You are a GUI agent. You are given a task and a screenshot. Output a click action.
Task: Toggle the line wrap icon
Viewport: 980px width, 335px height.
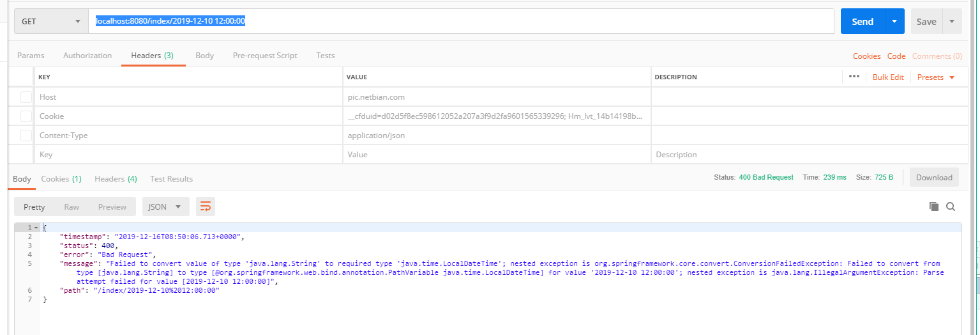[x=206, y=206]
